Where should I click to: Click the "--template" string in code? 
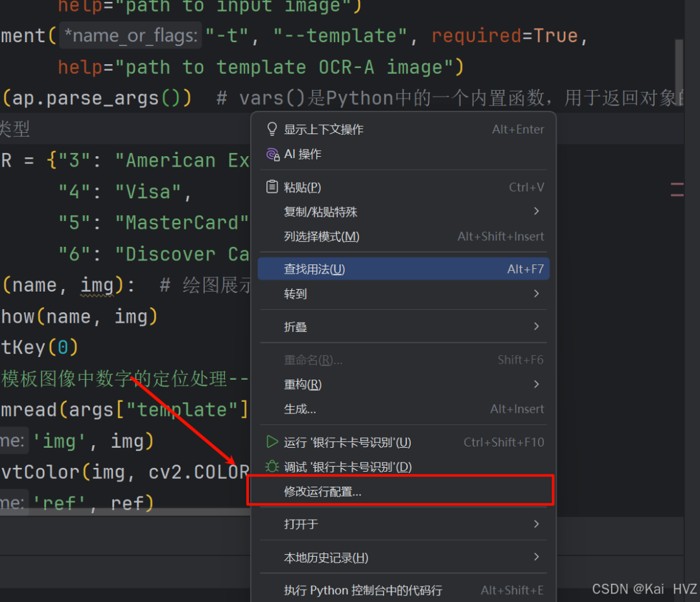(340, 36)
